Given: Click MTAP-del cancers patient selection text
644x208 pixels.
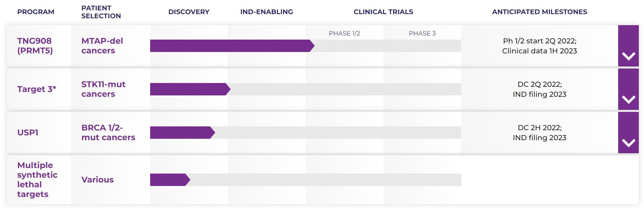Looking at the screenshot, I should click(102, 46).
